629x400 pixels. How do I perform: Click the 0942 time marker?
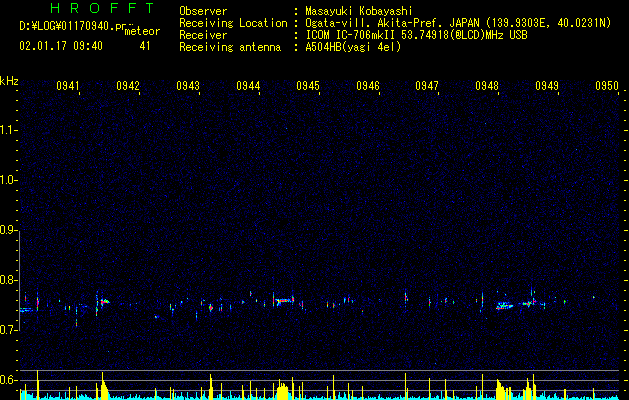[x=128, y=86]
